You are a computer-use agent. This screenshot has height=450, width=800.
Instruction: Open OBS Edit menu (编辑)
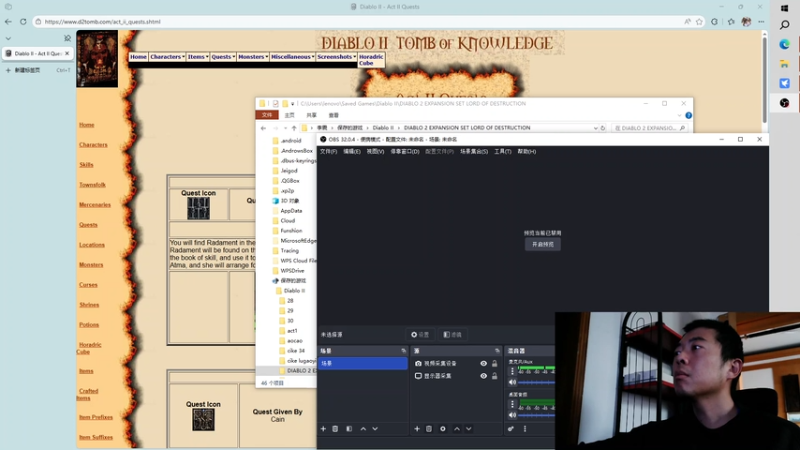(x=352, y=152)
